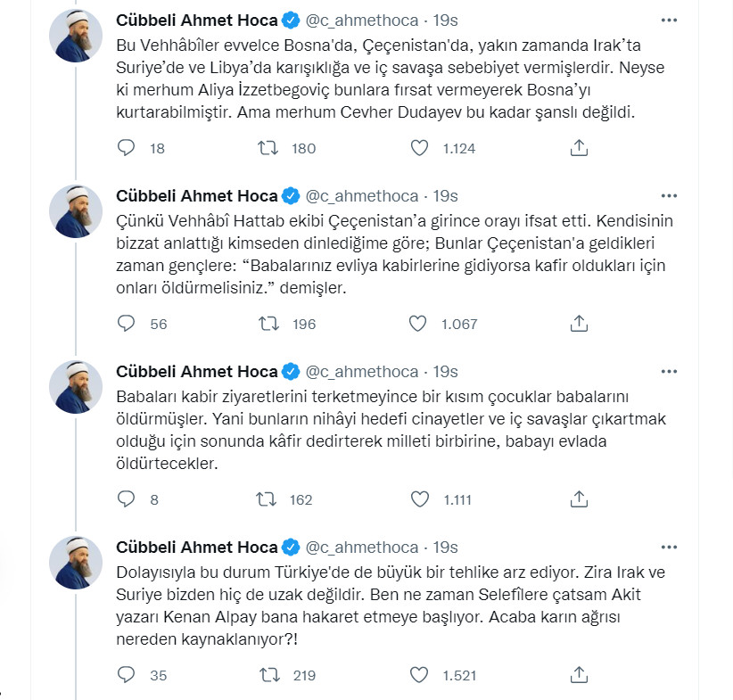Screen dimensions: 733x700
Task: Like the tweet with 1.067 likes
Action: (419, 324)
